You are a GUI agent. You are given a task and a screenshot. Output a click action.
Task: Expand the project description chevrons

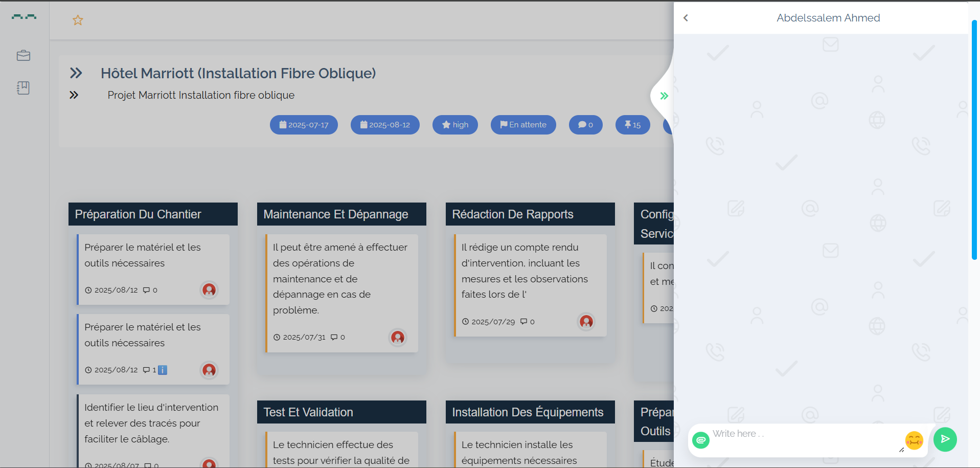pos(74,95)
